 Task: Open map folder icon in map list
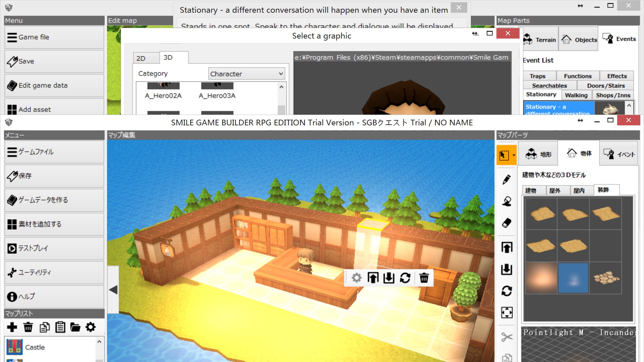pos(75,327)
